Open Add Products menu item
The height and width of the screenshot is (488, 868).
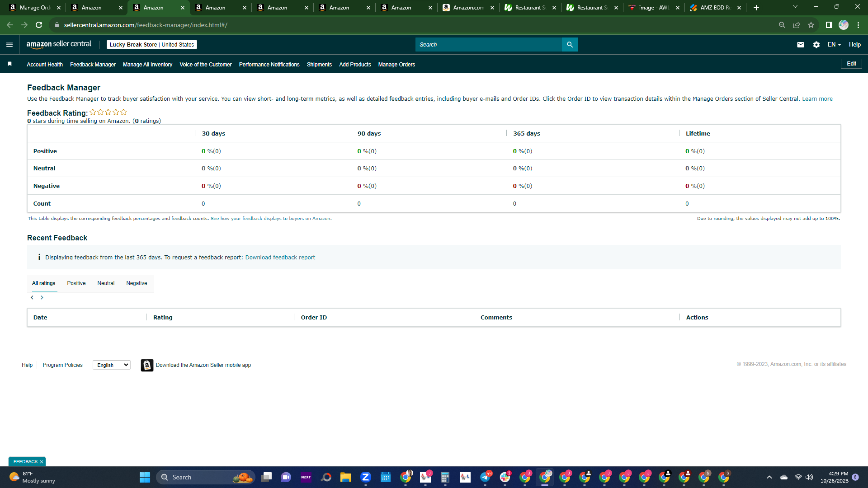pos(355,65)
